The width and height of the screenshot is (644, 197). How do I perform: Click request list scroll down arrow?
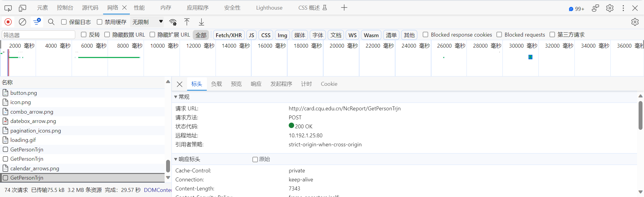(168, 178)
